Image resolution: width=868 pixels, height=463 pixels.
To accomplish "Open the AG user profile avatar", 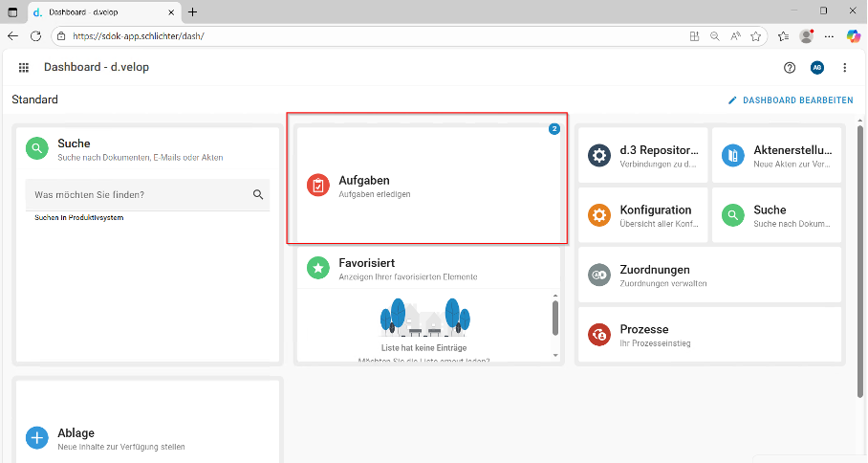I will (x=817, y=68).
